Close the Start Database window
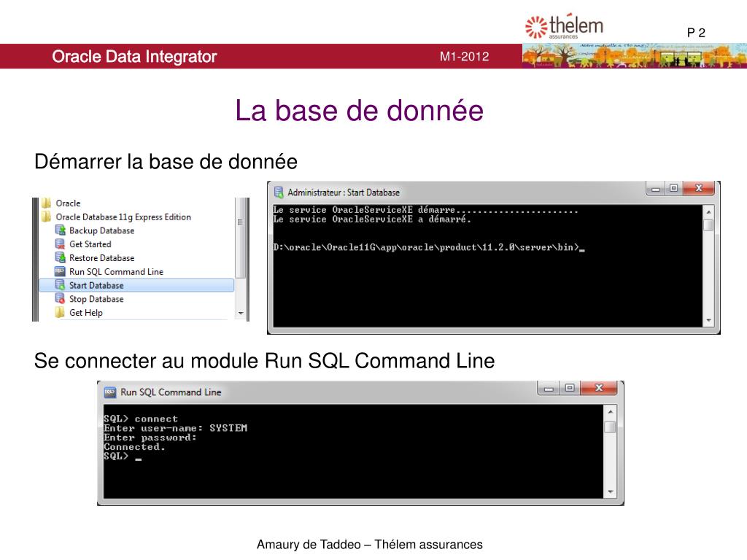 pyautogui.click(x=699, y=189)
